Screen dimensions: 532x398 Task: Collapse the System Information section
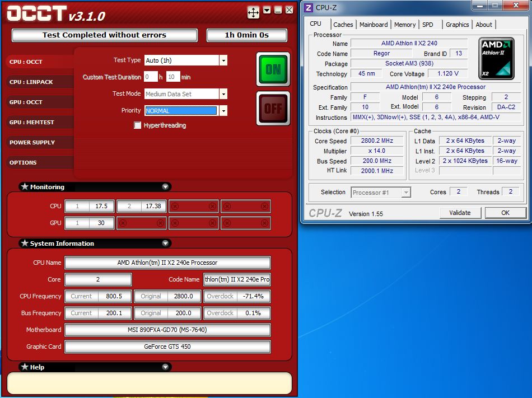click(x=165, y=243)
